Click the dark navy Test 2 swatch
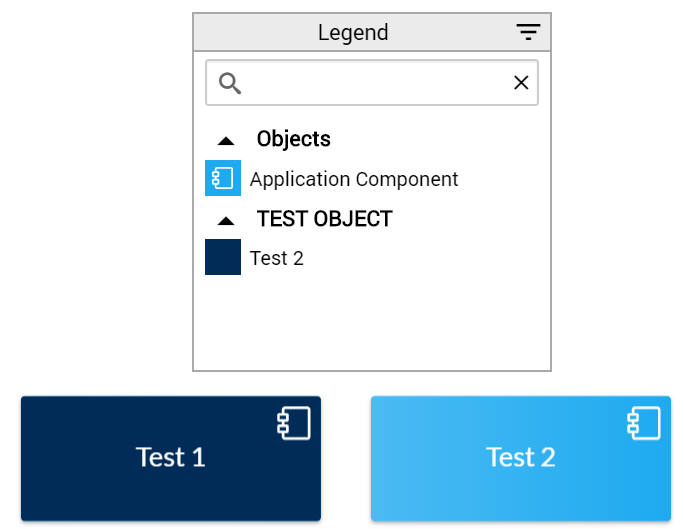685x529 pixels. (x=223, y=257)
